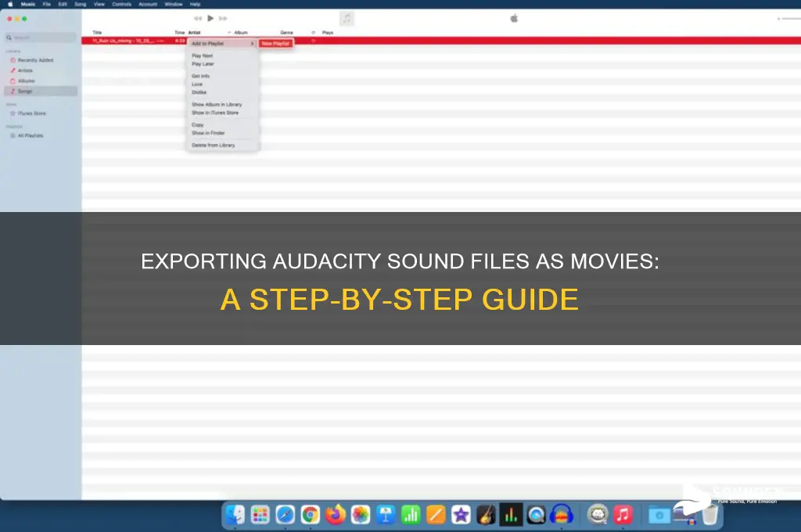This screenshot has width=801, height=532.
Task: Open Recently Added in the sidebar
Action: click(x=35, y=60)
